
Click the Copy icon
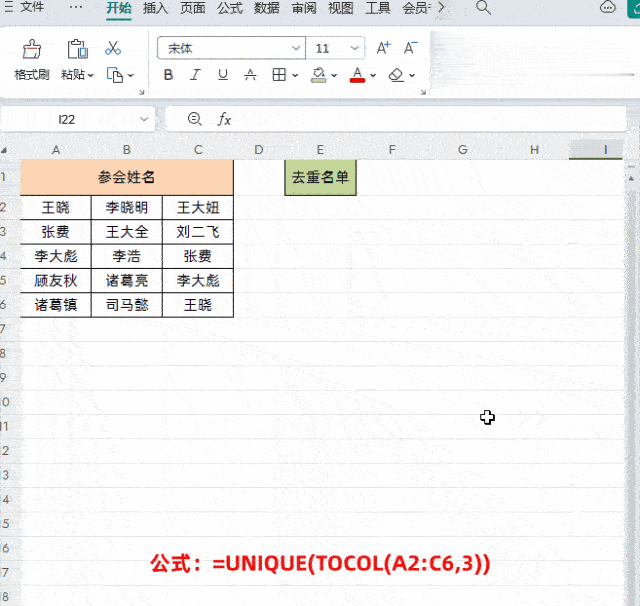tap(115, 75)
